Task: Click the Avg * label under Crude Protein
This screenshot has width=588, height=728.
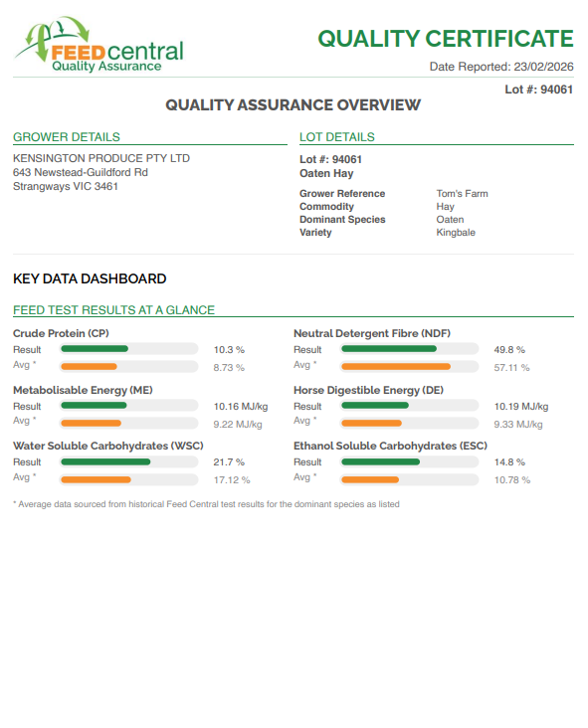Action: 25,365
